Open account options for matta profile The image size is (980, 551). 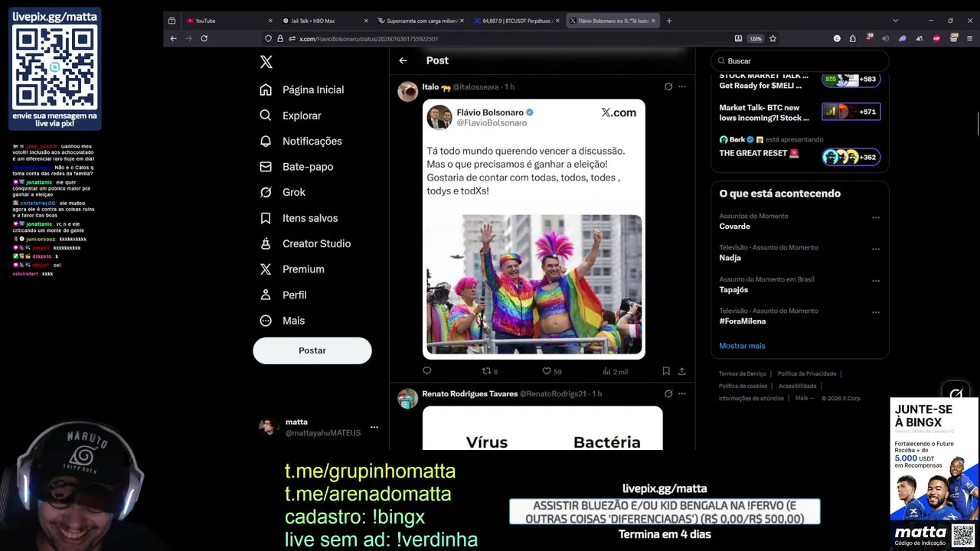point(374,427)
